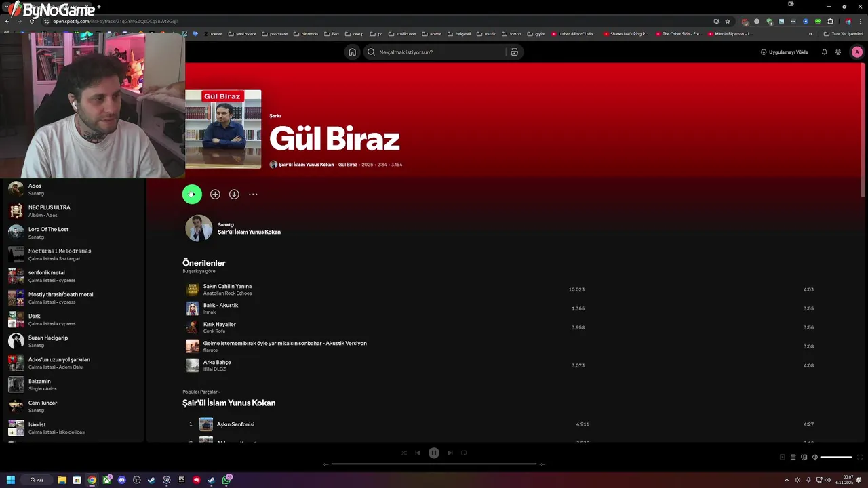Toggle shuffle in the player bar
This screenshot has height=488, width=868.
click(x=404, y=453)
